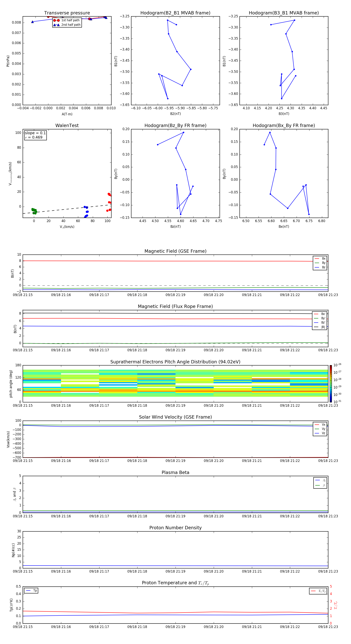Image resolution: width=351 pixels, height=644 pixels.
Task: Select the Vx legend entry
Action: click(x=320, y=424)
